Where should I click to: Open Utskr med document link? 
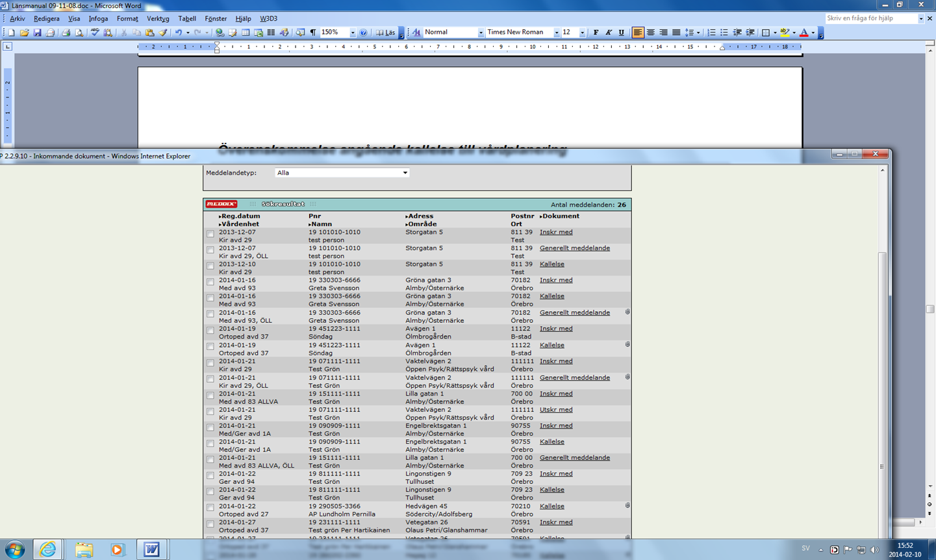point(556,410)
